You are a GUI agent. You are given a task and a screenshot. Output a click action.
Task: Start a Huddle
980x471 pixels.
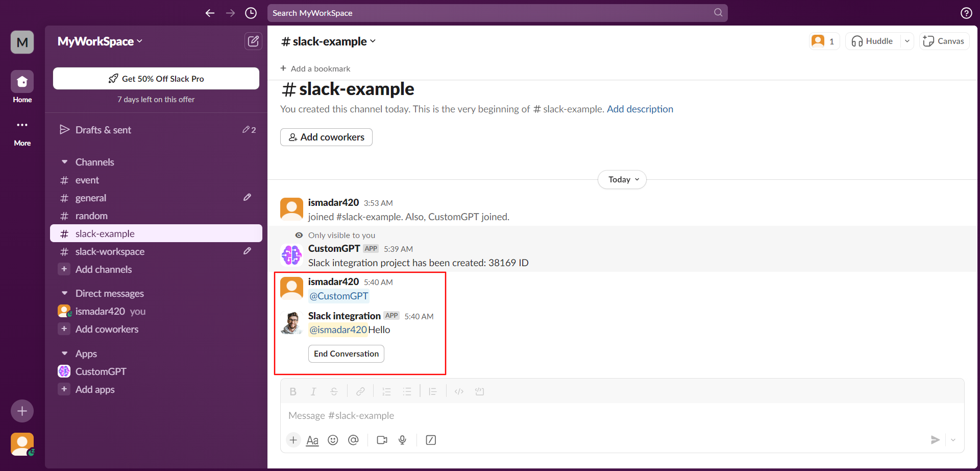(x=873, y=41)
